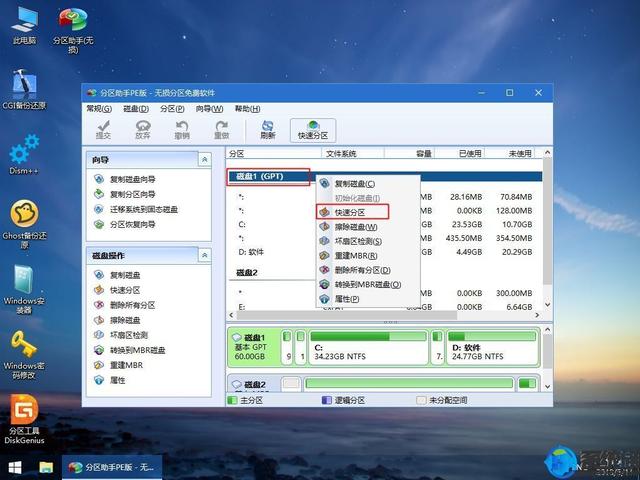This screenshot has height=480, width=640.
Task: Open 此电脑 desktop icon
Action: point(24,25)
